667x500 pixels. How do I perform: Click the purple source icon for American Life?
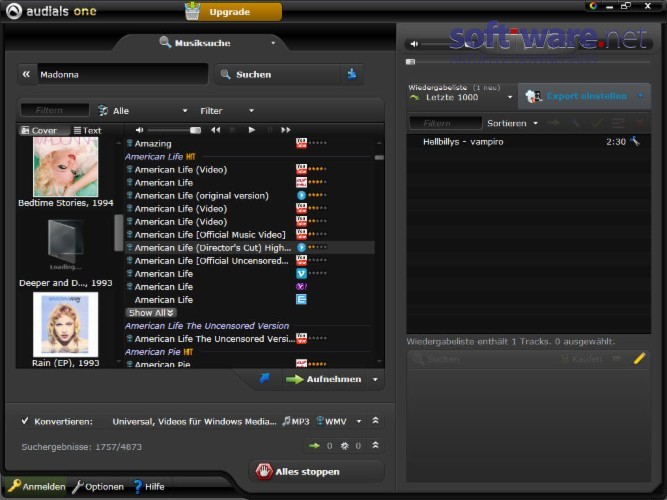tap(301, 286)
